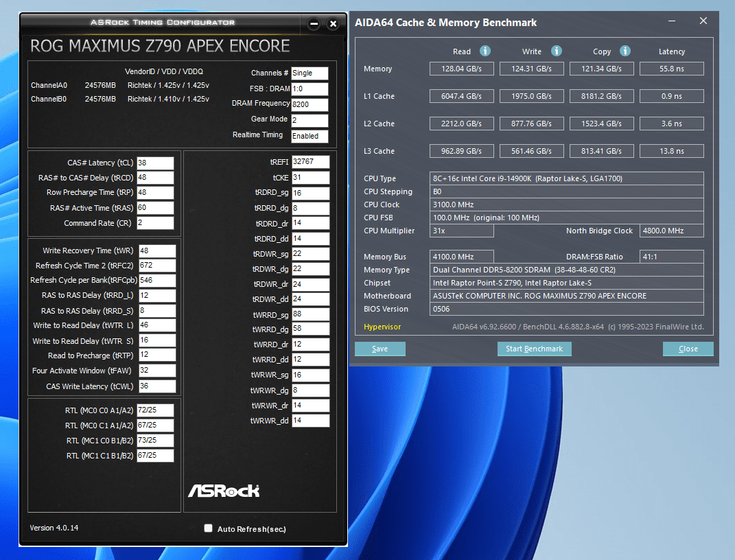This screenshot has height=560, width=735.
Task: Click the Memory Type DDR5-8200 field
Action: click(567, 270)
